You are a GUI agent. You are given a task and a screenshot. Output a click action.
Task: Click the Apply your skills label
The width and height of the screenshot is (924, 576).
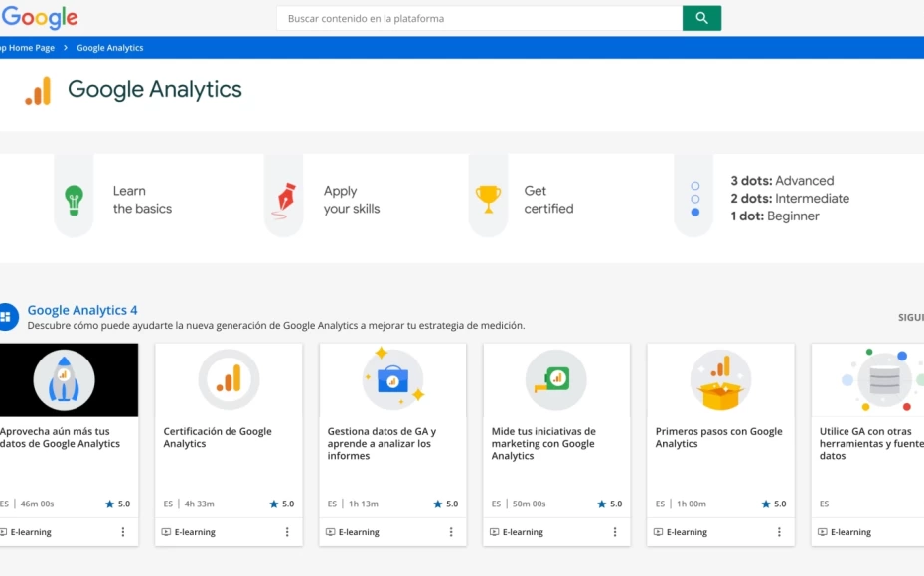(x=352, y=200)
